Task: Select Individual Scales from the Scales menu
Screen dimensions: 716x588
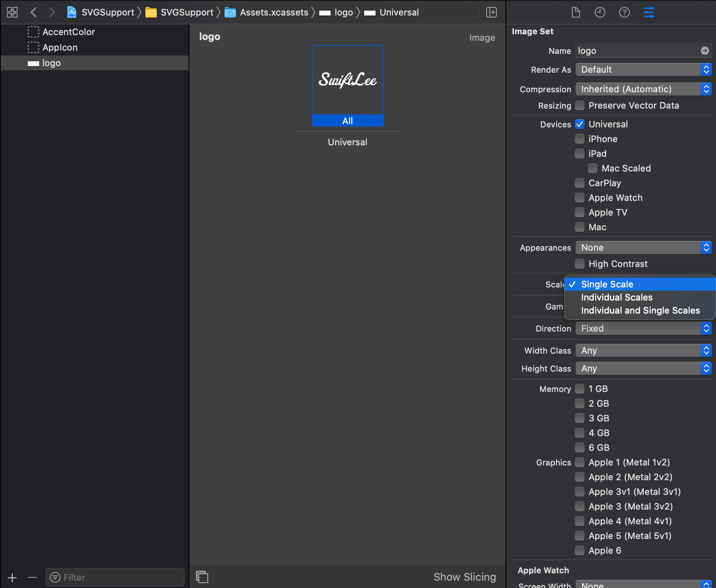Action: click(616, 297)
